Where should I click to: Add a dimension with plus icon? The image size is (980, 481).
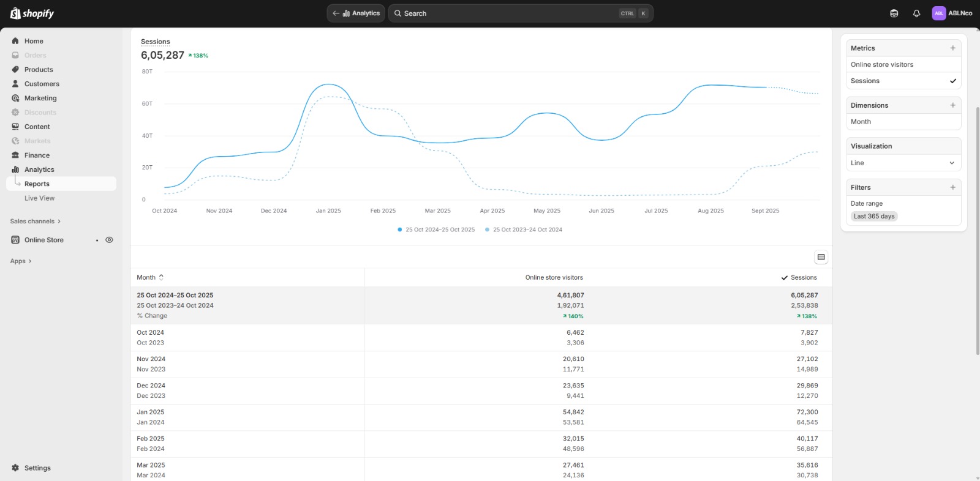[x=952, y=105]
